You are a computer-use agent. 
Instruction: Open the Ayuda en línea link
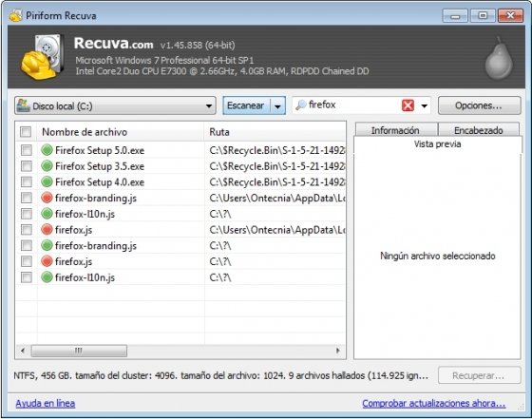click(46, 404)
